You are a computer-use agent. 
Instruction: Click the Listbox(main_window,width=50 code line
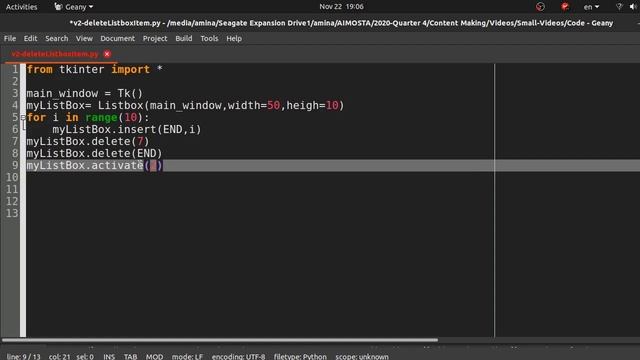click(185, 105)
